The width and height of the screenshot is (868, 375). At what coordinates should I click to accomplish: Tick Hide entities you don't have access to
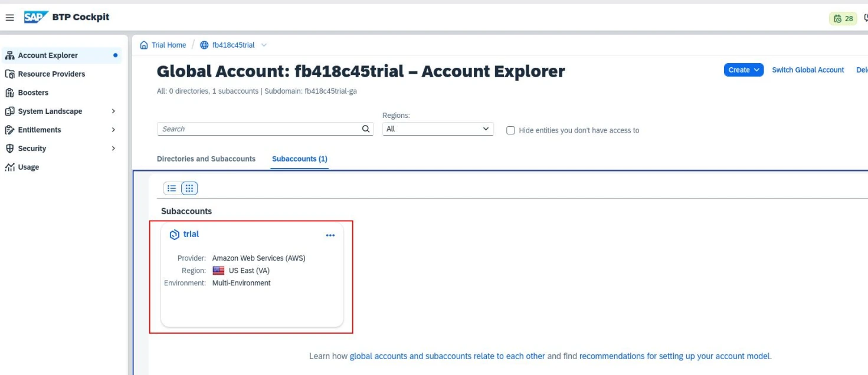tap(511, 130)
